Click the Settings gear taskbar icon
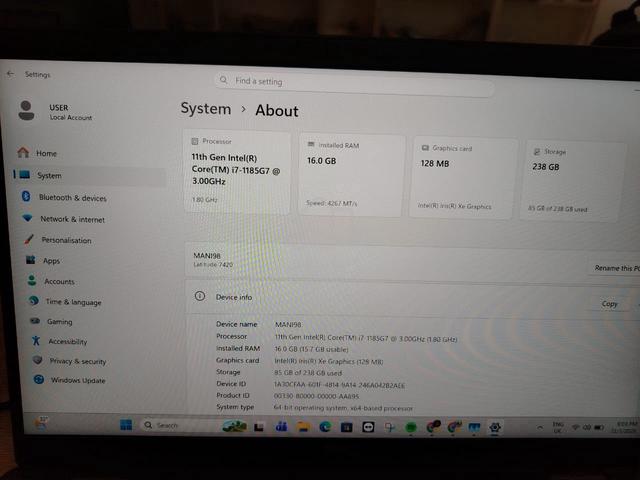640x480 pixels. coord(495,427)
